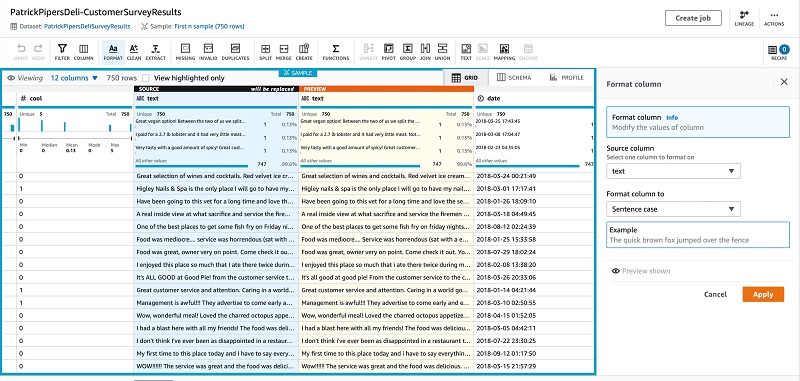Click the Sample badge above the grid
800x381 pixels.
pos(298,73)
